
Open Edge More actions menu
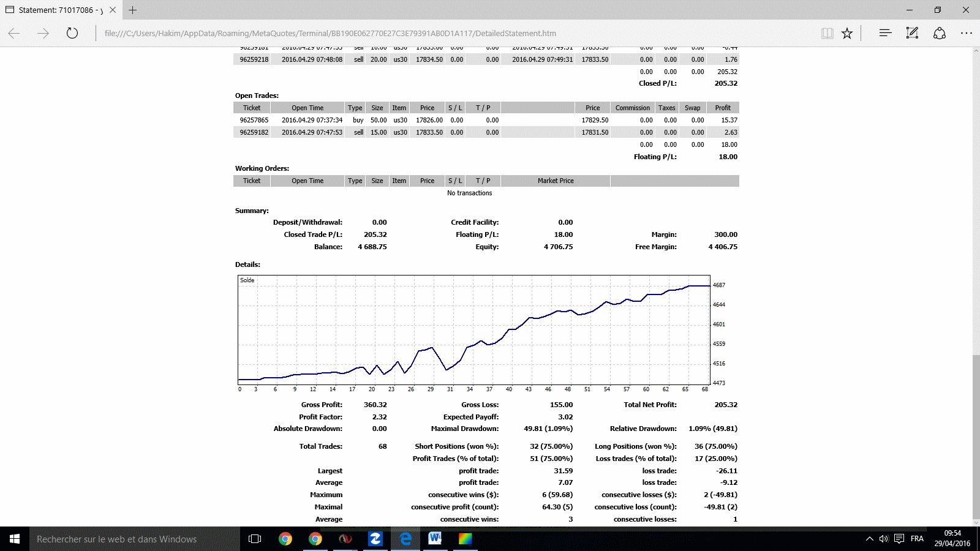click(967, 33)
